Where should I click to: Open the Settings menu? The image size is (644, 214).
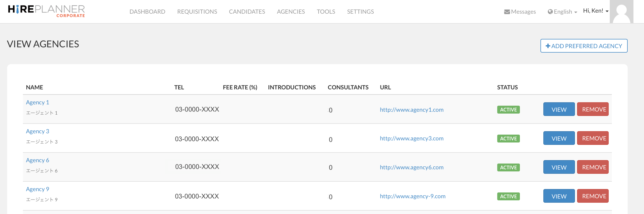(360, 12)
